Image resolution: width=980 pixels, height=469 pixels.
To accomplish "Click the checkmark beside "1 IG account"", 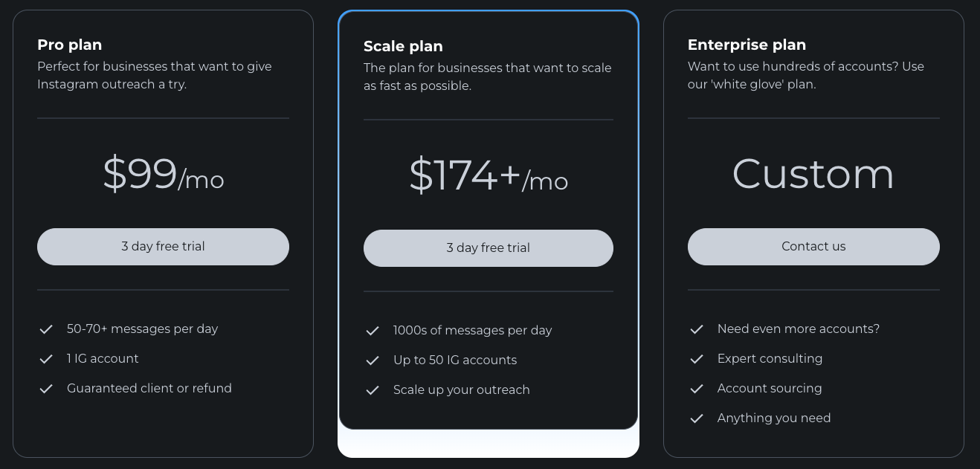I will pyautogui.click(x=46, y=358).
